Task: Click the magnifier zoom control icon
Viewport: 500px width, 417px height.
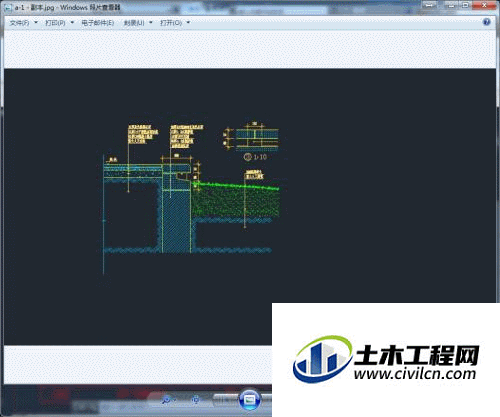Action: tap(166, 400)
